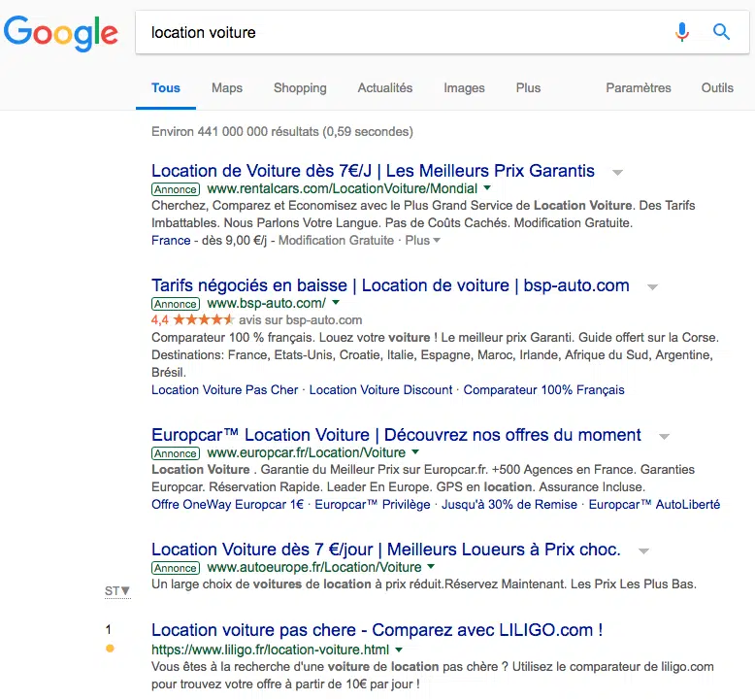Open the dropdown after the rentalcars.com URL
The image size is (755, 700).
[x=487, y=188]
